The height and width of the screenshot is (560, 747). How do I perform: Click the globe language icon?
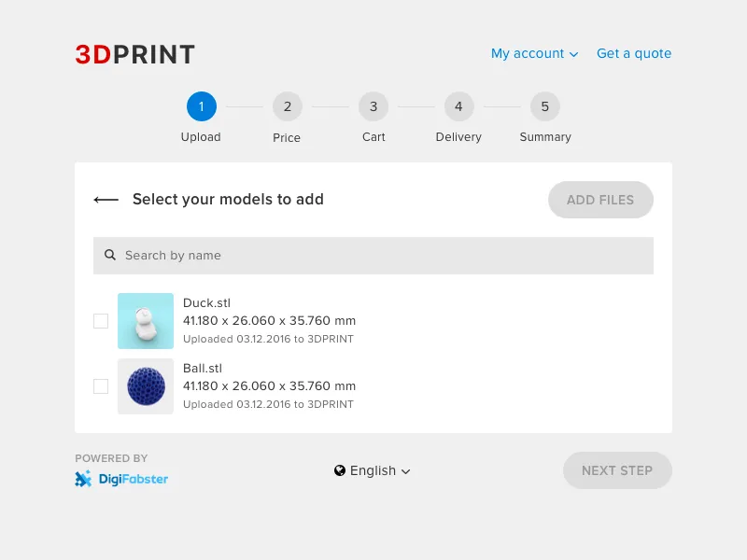tap(340, 470)
